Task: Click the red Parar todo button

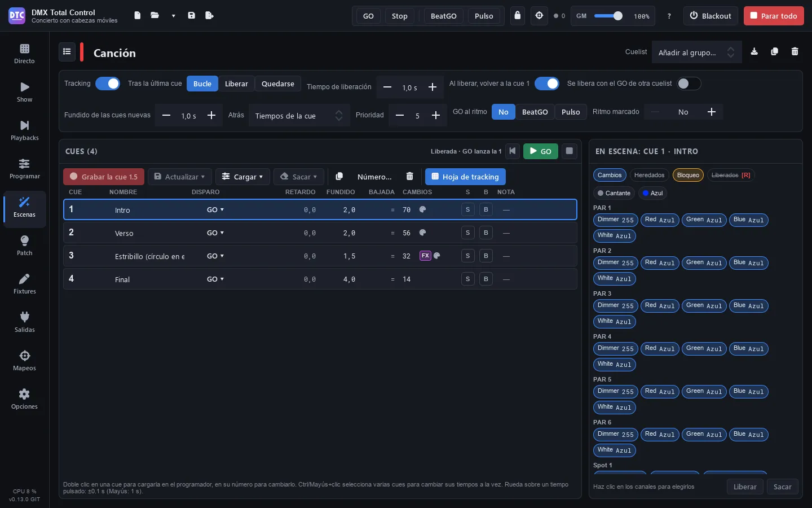Action: (x=774, y=16)
